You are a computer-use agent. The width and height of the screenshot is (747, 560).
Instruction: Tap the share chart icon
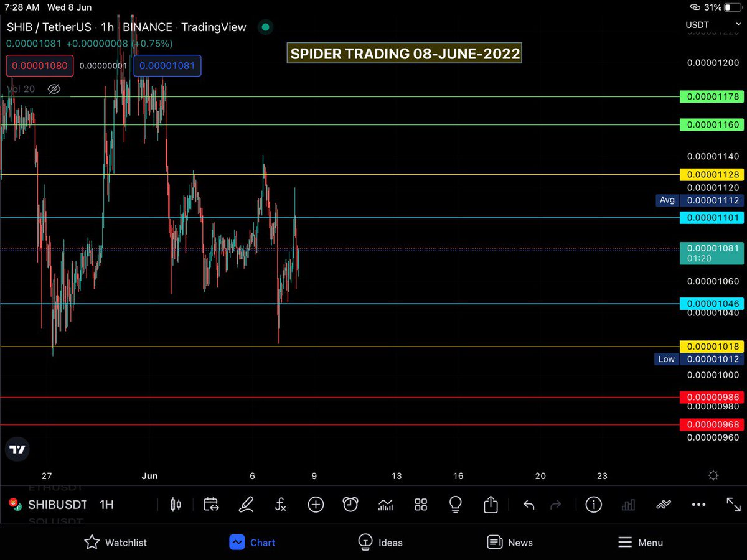tap(491, 504)
